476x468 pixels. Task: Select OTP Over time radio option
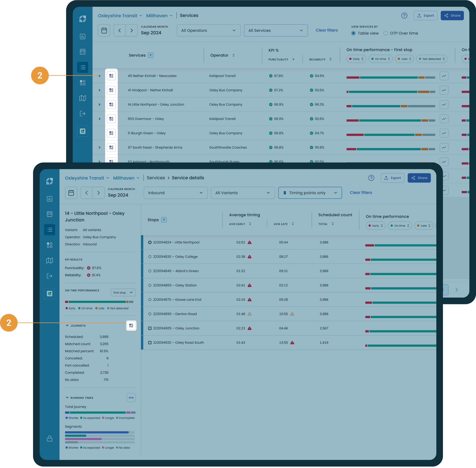[385, 33]
